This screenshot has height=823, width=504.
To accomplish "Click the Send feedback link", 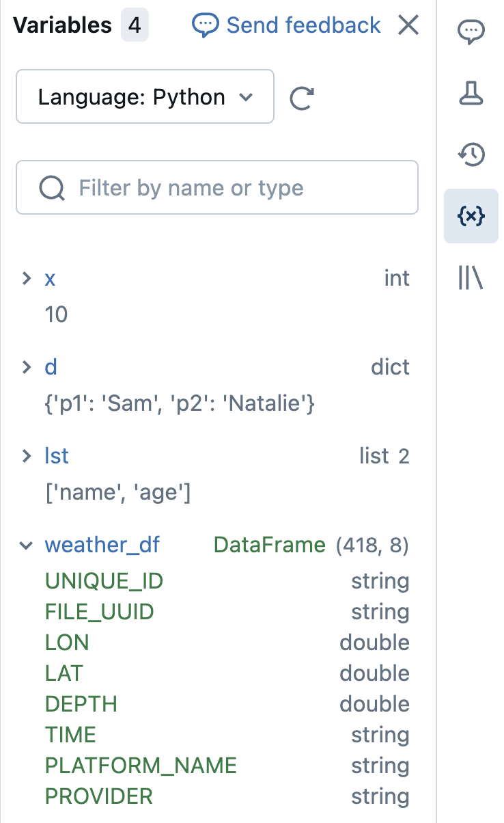I will (x=303, y=26).
